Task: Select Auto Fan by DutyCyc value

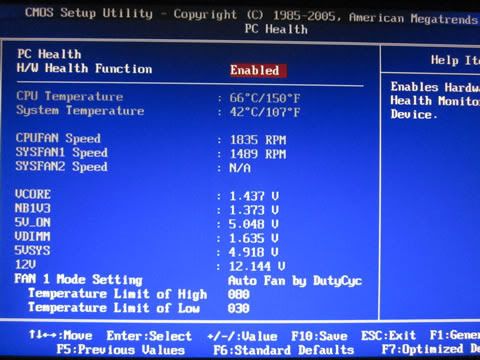Action: coord(295,281)
